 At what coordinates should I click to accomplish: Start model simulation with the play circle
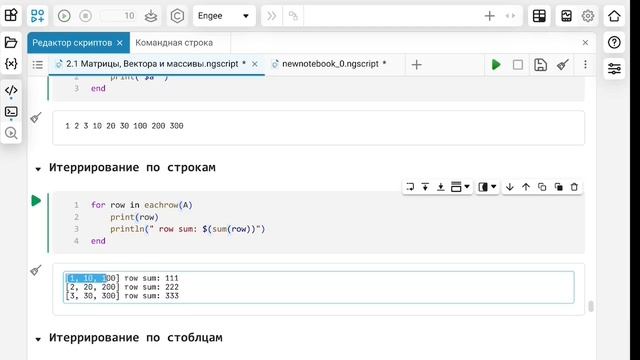[64, 16]
